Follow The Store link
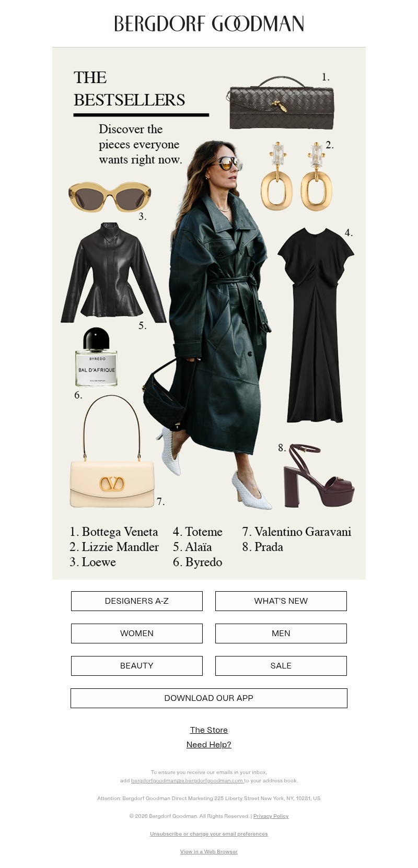 (x=209, y=730)
